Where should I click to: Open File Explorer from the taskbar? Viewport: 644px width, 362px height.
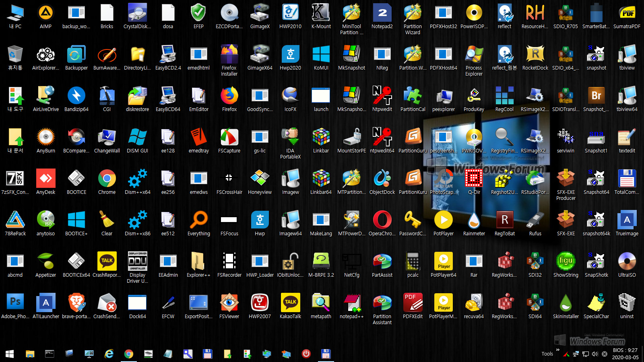coord(30,354)
